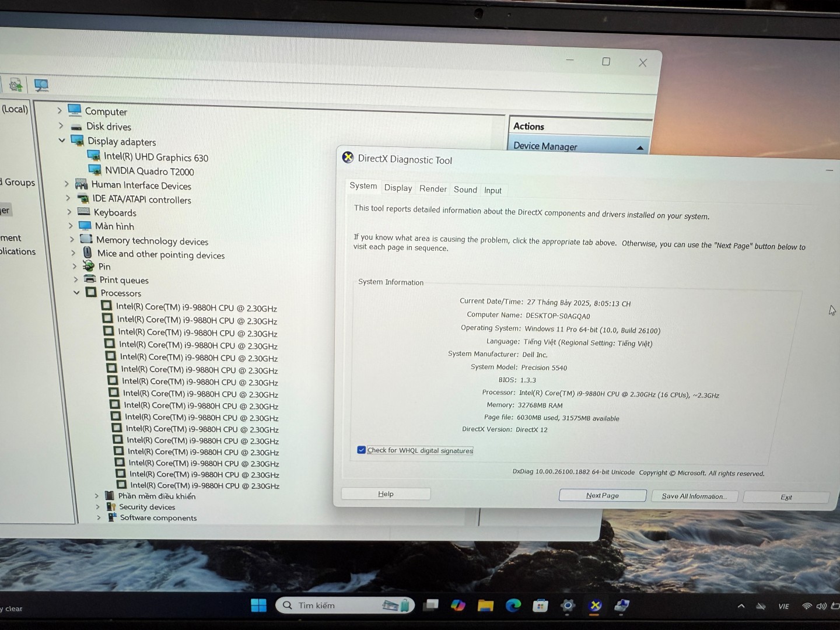The width and height of the screenshot is (840, 630).
Task: Click the Màn hình monitor icon
Action: (x=85, y=226)
